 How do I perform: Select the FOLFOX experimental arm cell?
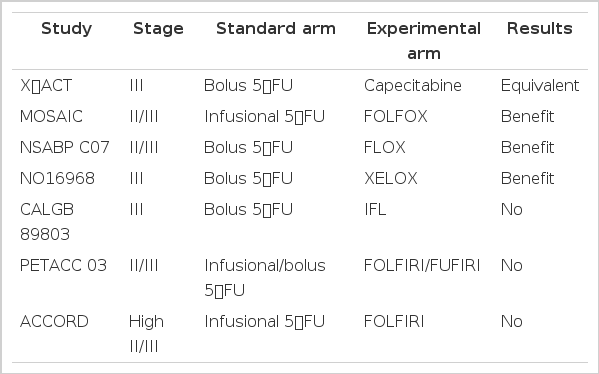[395, 117]
